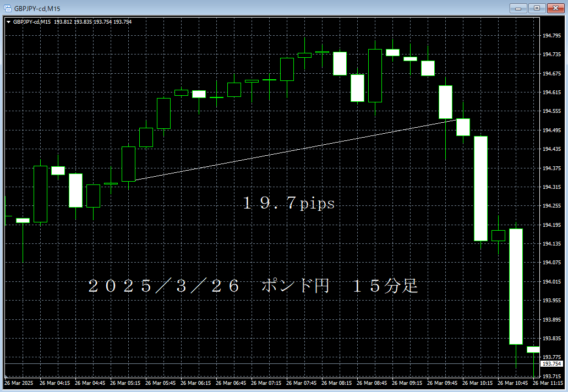
Task: Click the 26 Mar 11:15 time axis label
Action: tap(548, 383)
